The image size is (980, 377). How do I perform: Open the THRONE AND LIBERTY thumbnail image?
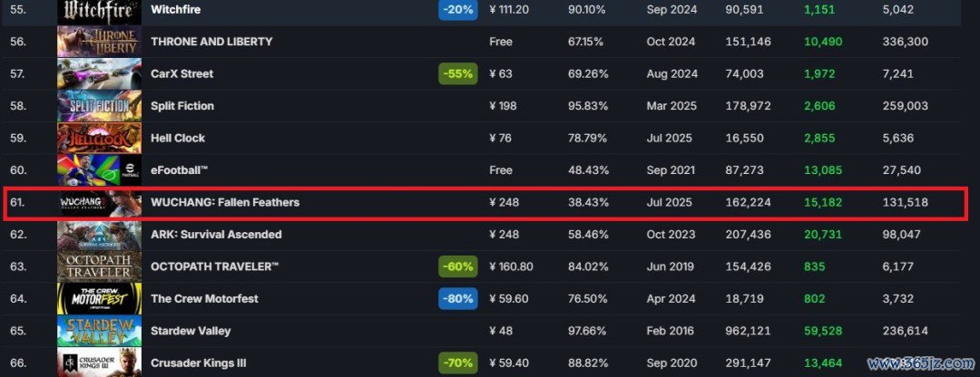[100, 42]
